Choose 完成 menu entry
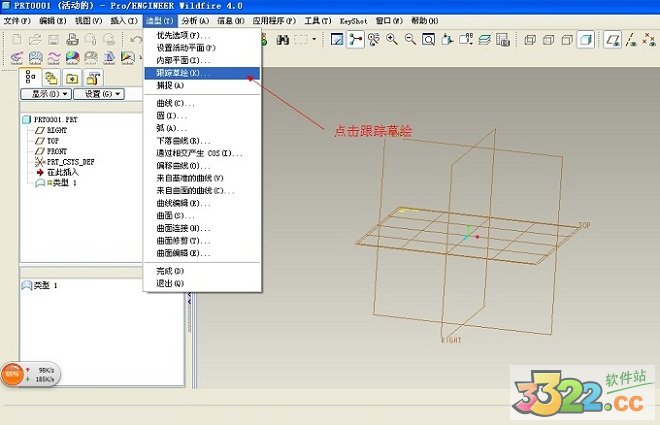The height and width of the screenshot is (425, 660). [202, 271]
